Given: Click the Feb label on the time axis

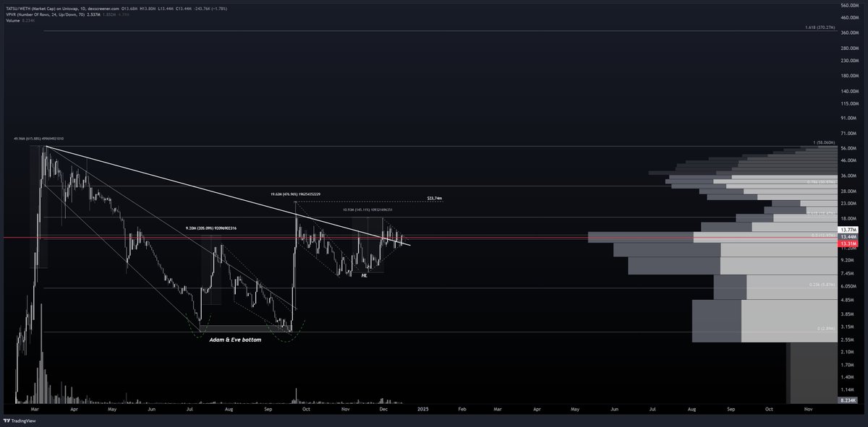Looking at the screenshot, I should tap(462, 409).
